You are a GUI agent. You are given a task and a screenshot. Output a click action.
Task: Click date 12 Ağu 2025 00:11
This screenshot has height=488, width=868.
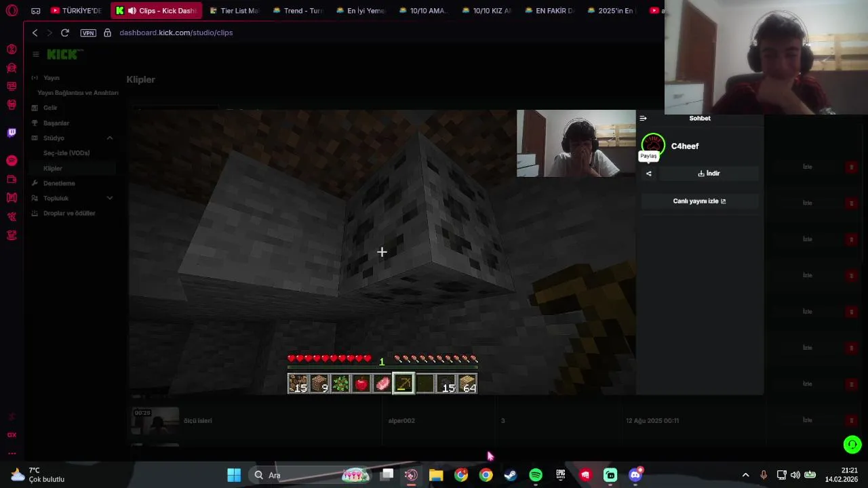click(652, 421)
